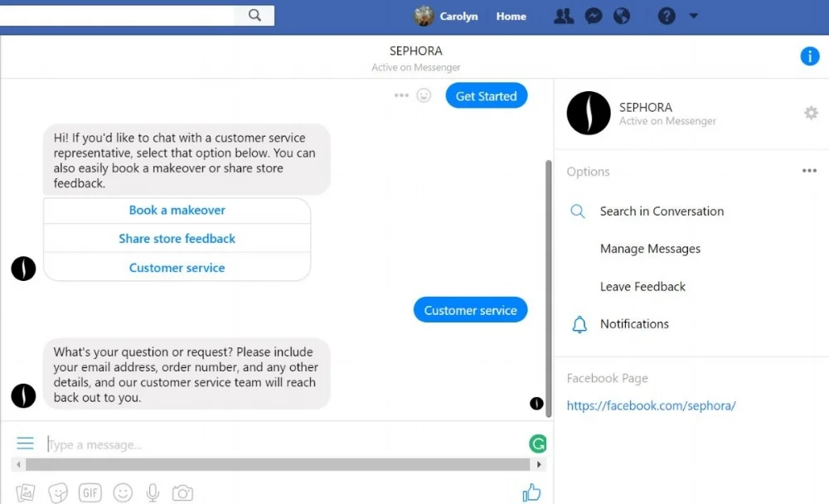Click the search magnifier button
Viewport: 829px width, 504px height.
coord(255,16)
